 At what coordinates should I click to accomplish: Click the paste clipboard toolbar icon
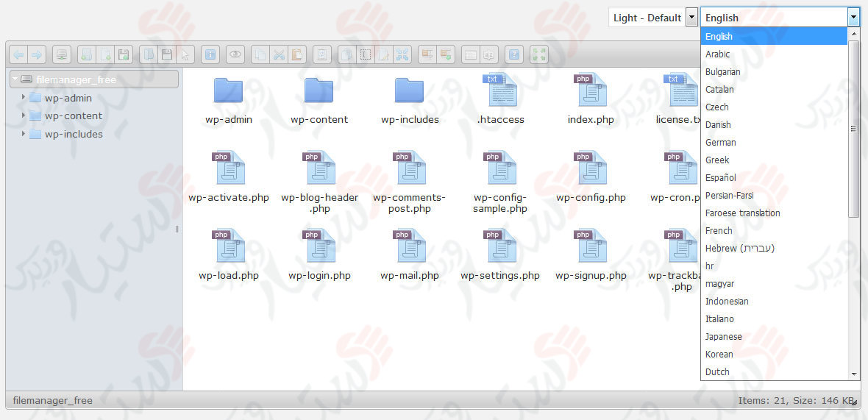click(297, 54)
